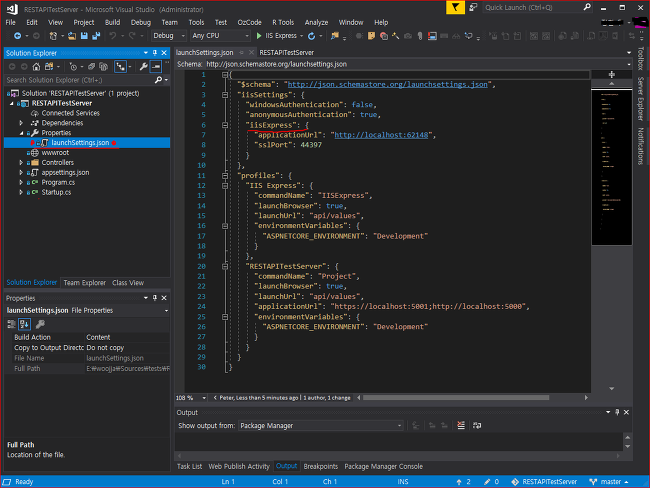Click the split editor icon above the scrollbar

pyautogui.click(x=611, y=75)
